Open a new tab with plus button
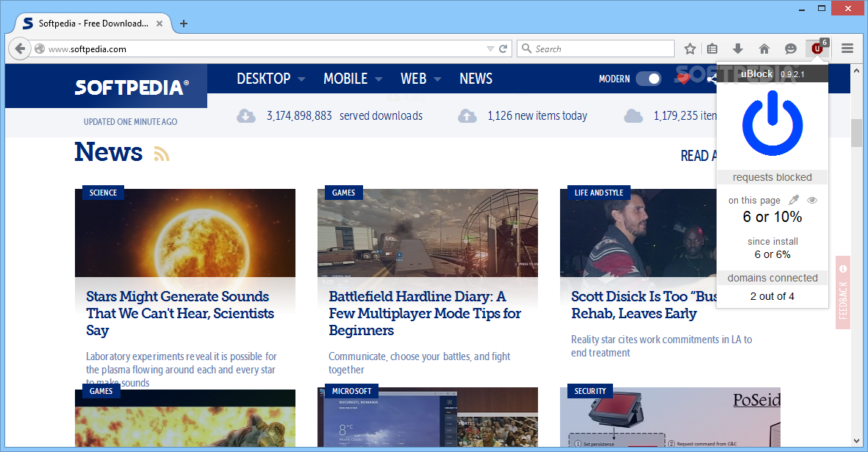 point(184,24)
